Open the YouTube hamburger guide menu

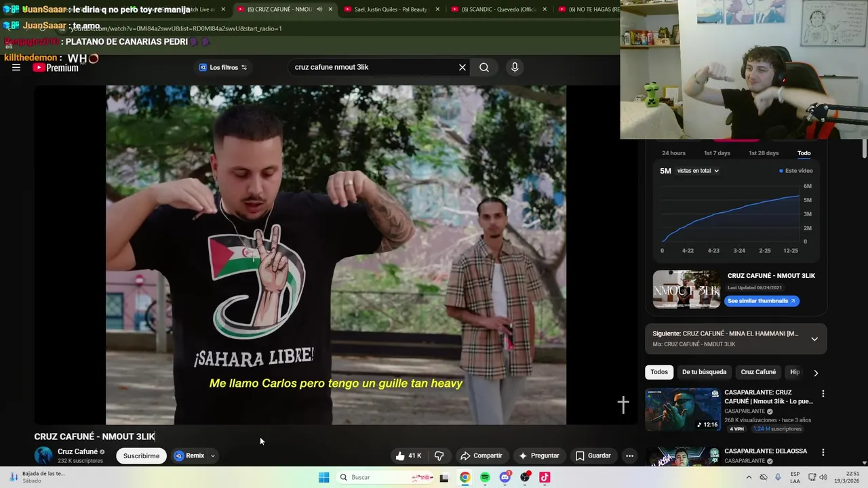(x=16, y=67)
